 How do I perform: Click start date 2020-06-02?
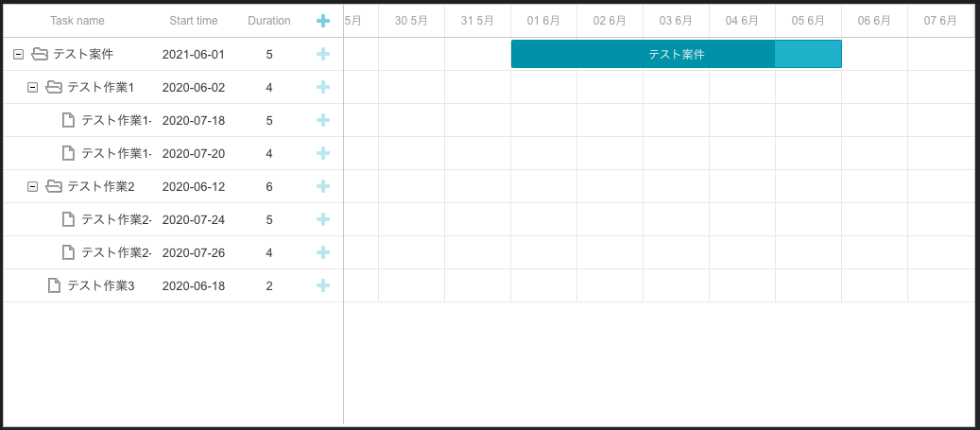point(193,88)
